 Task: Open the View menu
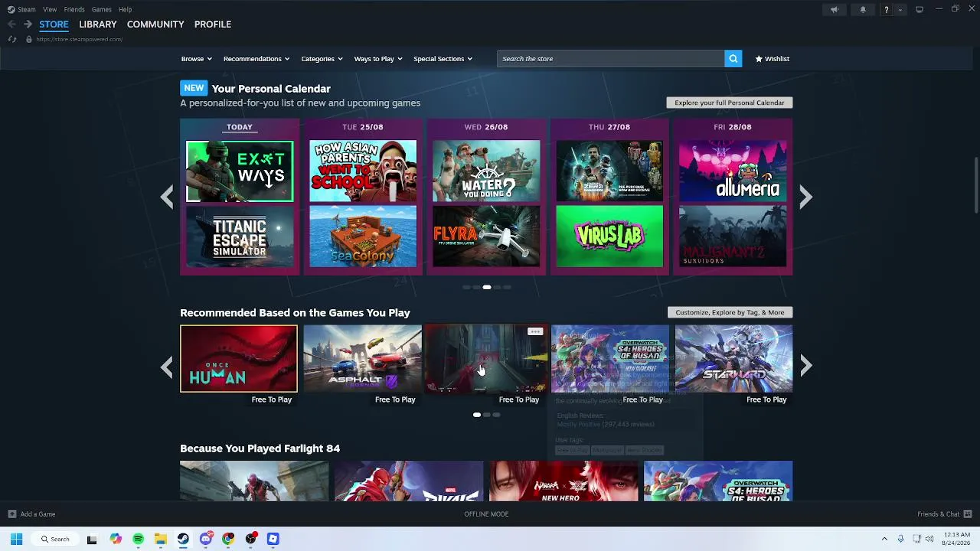[x=50, y=9]
